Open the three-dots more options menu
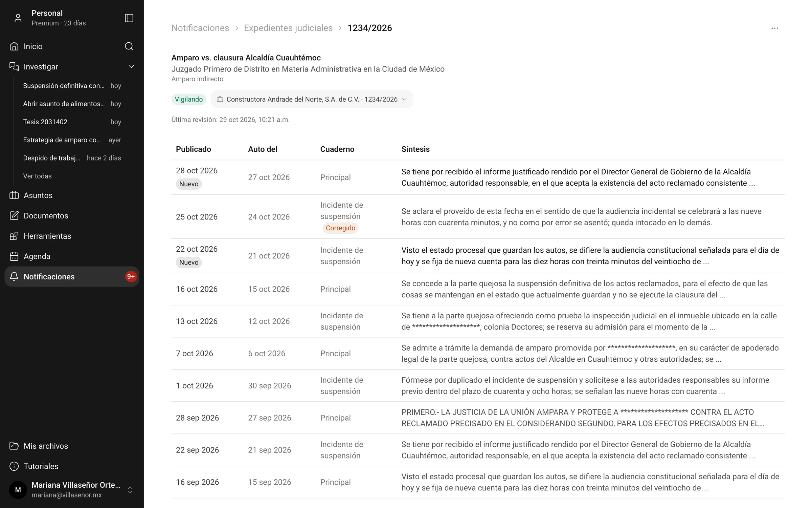Viewport: 812px width, 508px height. [775, 28]
